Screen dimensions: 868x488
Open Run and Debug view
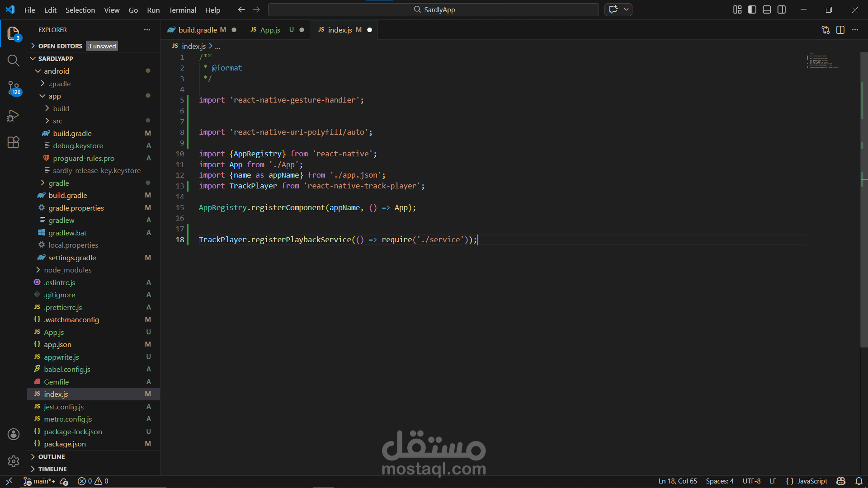tap(14, 116)
